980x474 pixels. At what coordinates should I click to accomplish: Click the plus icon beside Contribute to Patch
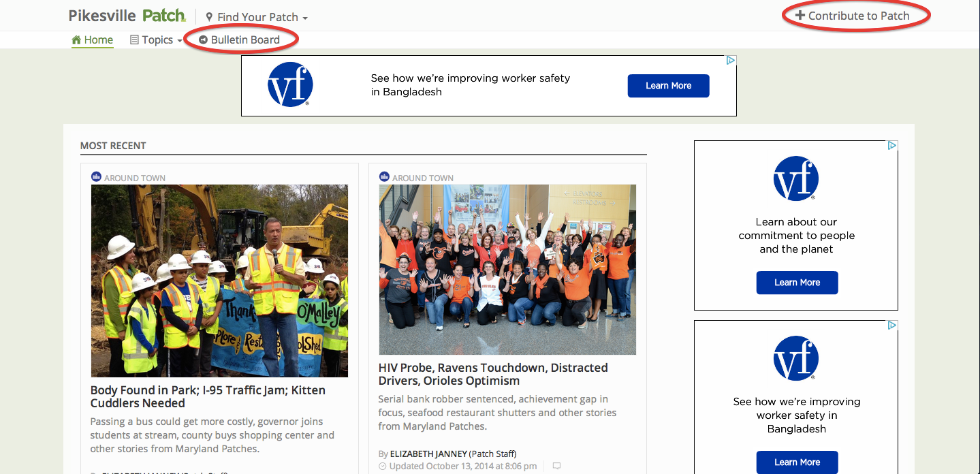point(800,16)
